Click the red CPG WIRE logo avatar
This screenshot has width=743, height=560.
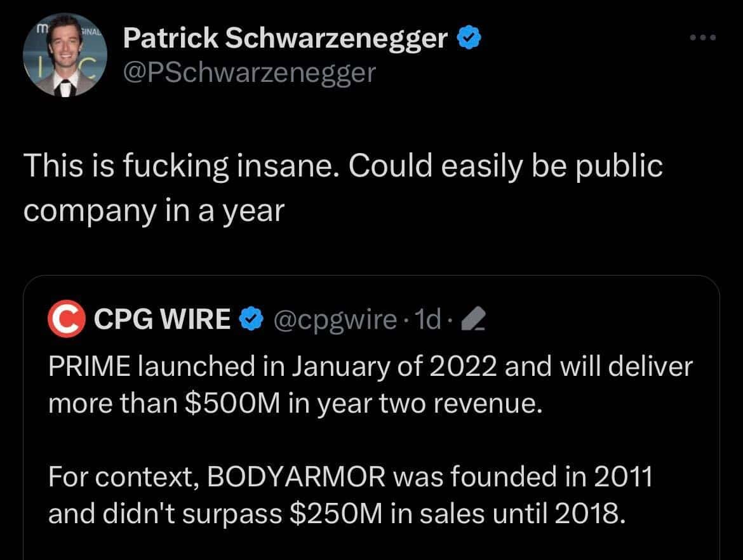pyautogui.click(x=66, y=319)
